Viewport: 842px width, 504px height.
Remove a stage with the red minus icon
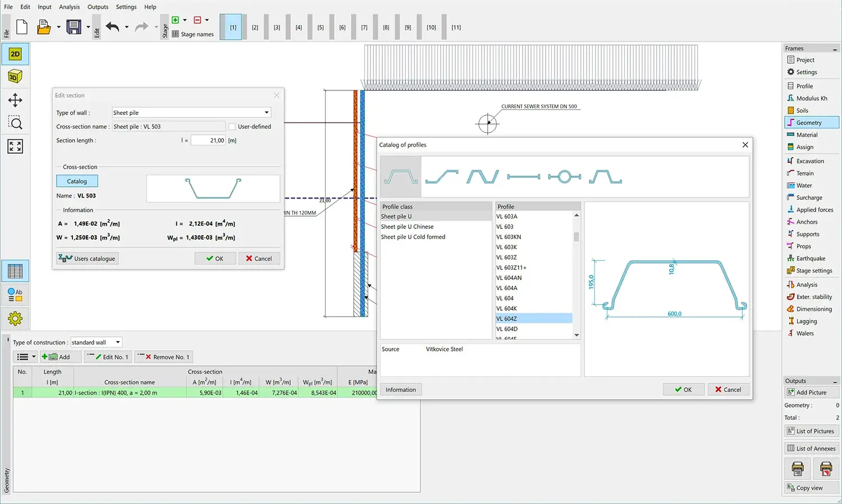[197, 20]
